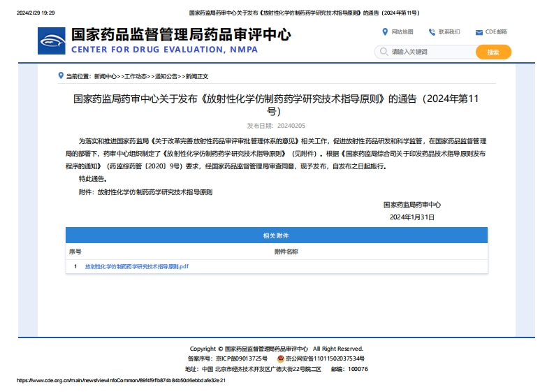Click the breadcrumb location pin icon
This screenshot has height=392, width=554.
pos(61,75)
